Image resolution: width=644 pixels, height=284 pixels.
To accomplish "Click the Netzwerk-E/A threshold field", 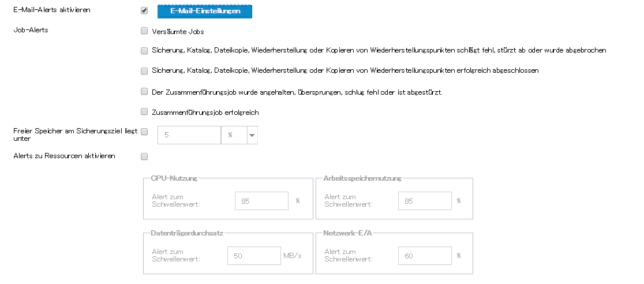I will pyautogui.click(x=425, y=256).
